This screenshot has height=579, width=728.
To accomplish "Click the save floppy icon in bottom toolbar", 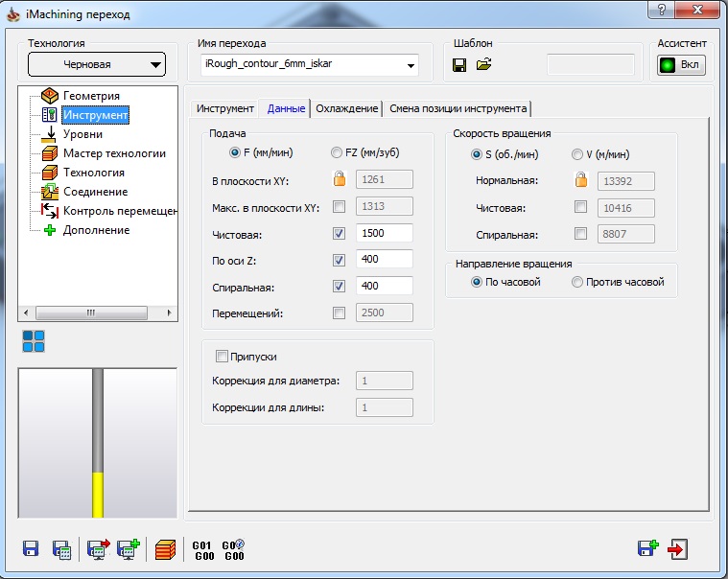I will tap(31, 549).
